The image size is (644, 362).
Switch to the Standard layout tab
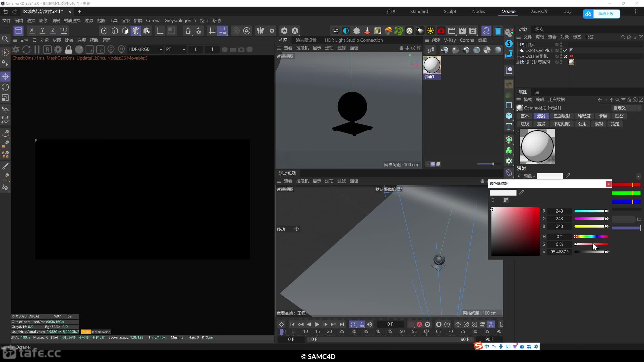(x=419, y=11)
